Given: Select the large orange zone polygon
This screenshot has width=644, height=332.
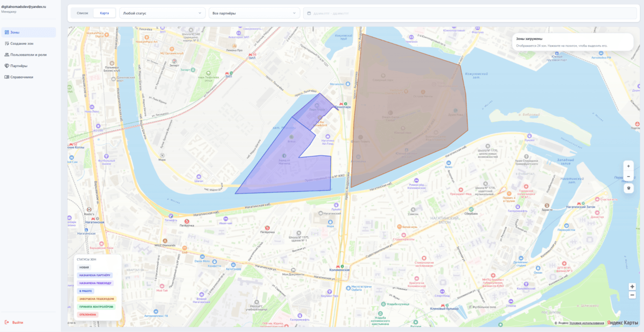Looking at the screenshot, I should click(409, 111).
